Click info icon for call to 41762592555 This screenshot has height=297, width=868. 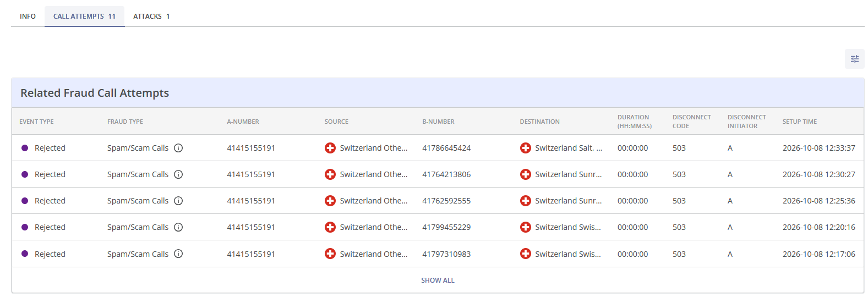(x=178, y=201)
